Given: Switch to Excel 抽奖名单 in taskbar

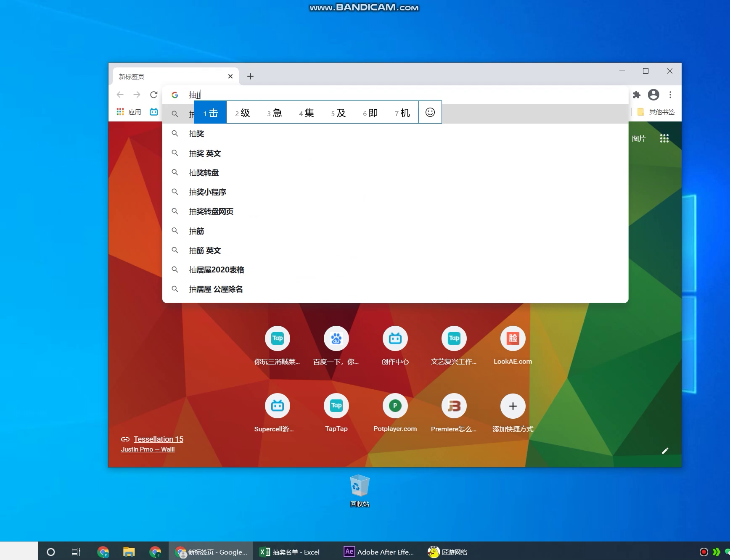Looking at the screenshot, I should pos(290,552).
